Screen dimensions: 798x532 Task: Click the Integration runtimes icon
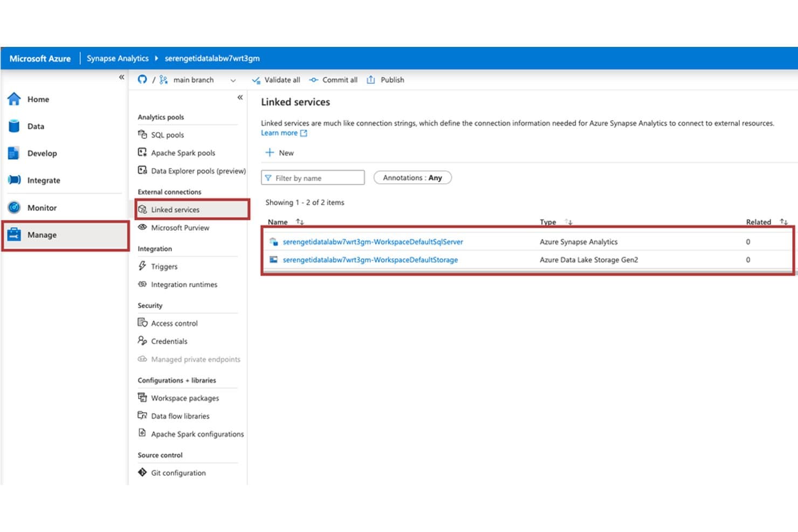click(x=142, y=284)
